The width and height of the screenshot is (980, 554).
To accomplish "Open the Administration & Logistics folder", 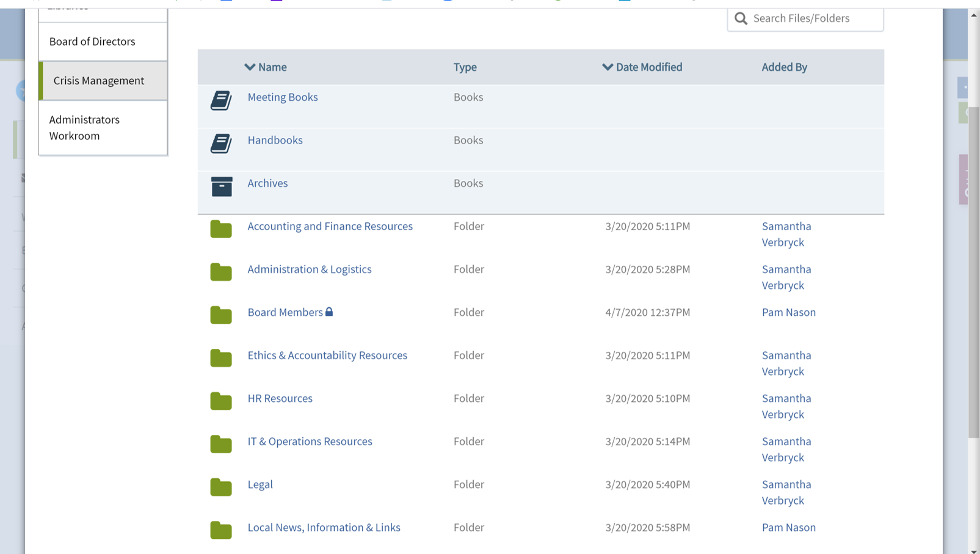I will click(309, 269).
